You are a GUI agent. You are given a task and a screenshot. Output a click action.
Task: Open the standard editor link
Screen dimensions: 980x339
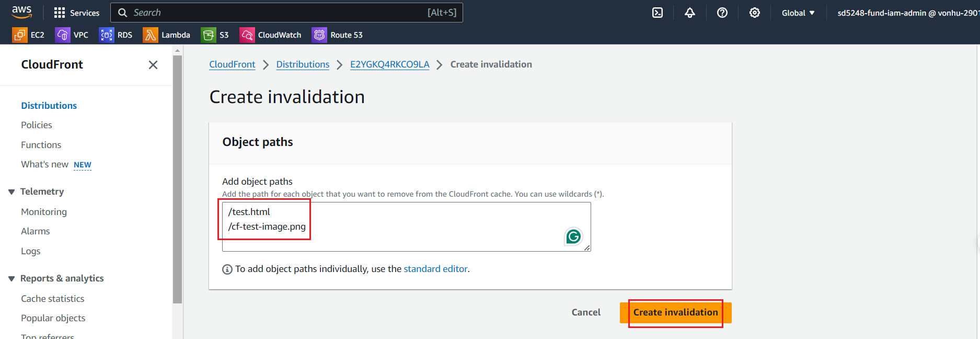point(435,269)
